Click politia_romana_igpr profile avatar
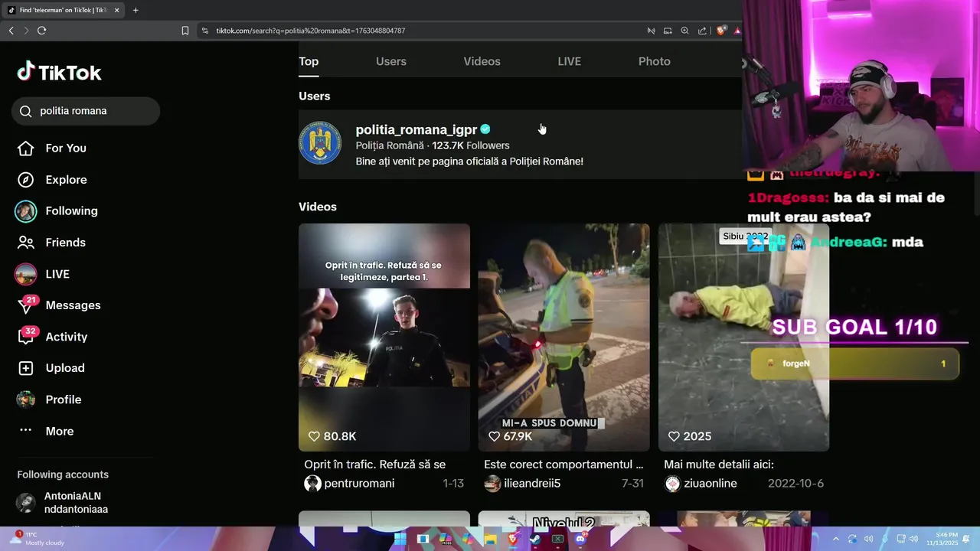This screenshot has width=980, height=551. (320, 142)
